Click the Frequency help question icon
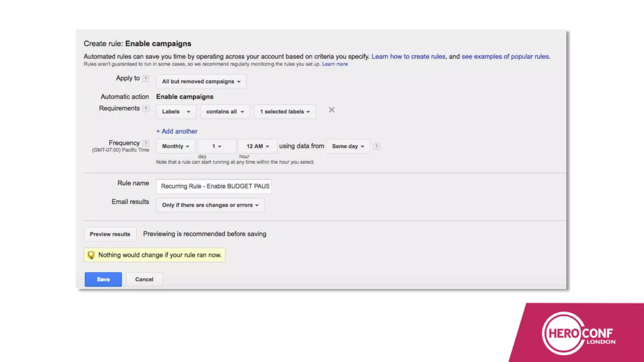 coord(146,143)
